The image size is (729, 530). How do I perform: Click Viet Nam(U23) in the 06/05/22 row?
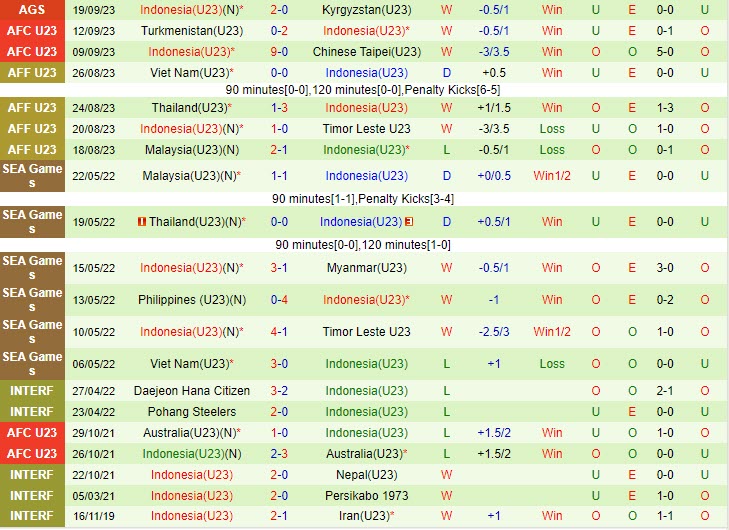(x=192, y=364)
